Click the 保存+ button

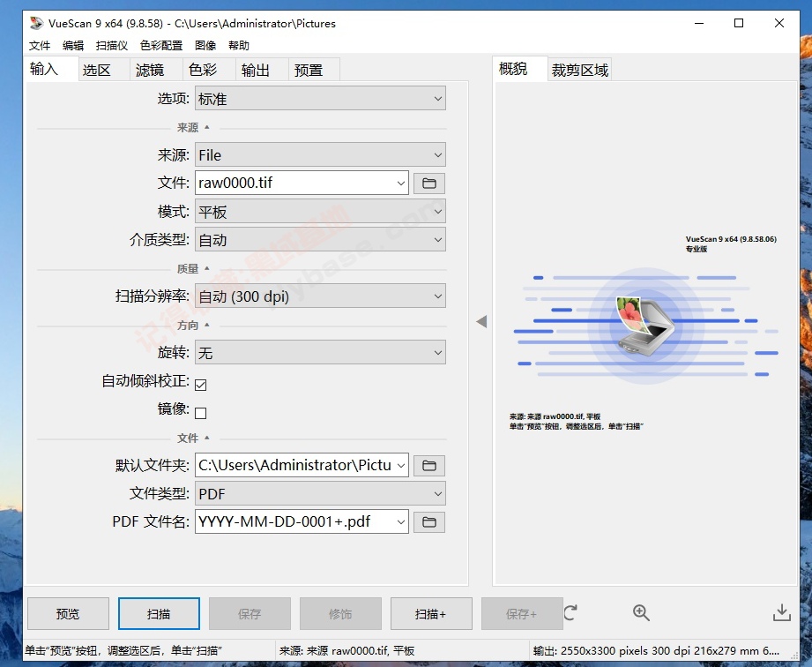tap(522, 613)
